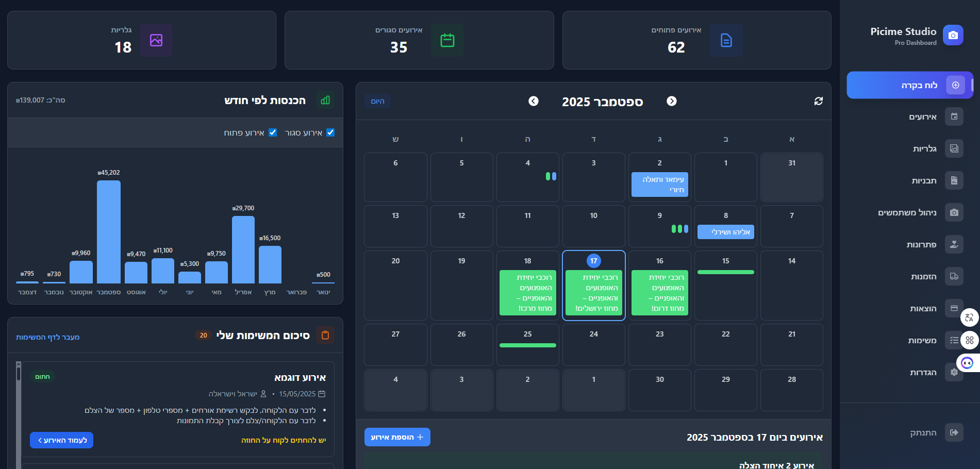Click the tasks summary clipboard icon

tap(325, 336)
